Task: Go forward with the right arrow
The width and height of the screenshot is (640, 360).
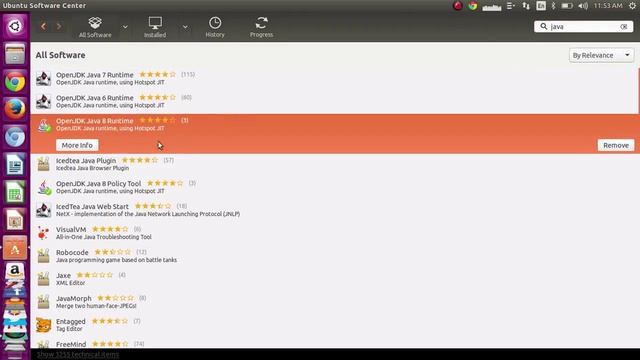Action: 59,27
